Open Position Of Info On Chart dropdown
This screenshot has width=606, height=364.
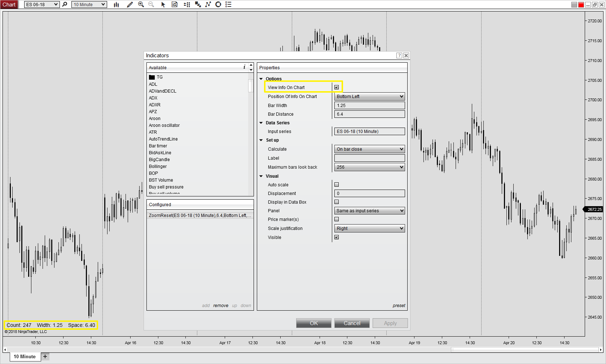click(370, 97)
